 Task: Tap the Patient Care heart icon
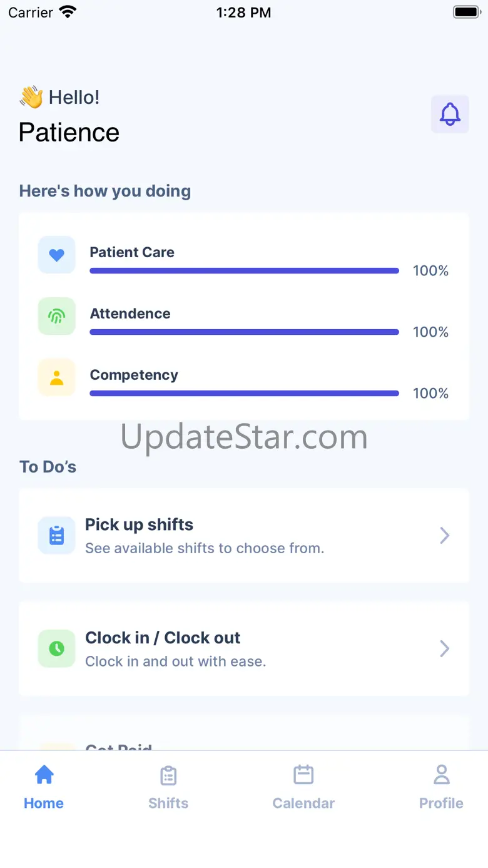click(x=57, y=255)
